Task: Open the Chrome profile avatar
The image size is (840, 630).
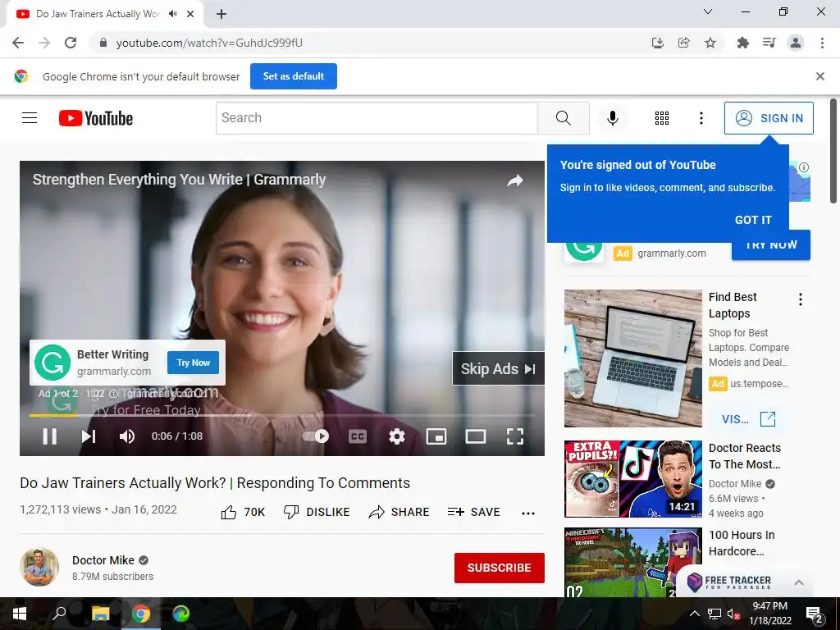Action: point(796,43)
